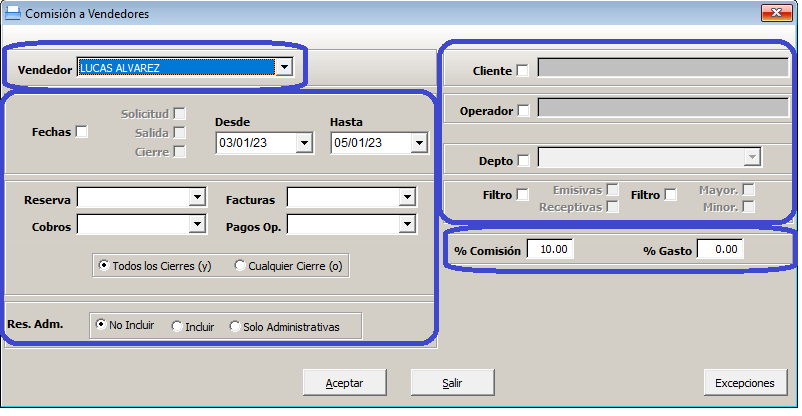
Task: Tick the Minor. checkbox
Action: click(x=748, y=207)
